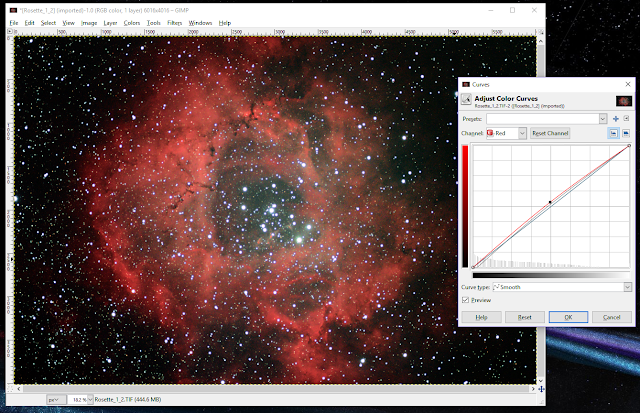Click GIMP window title icon
The image size is (640, 413).
point(13,10)
